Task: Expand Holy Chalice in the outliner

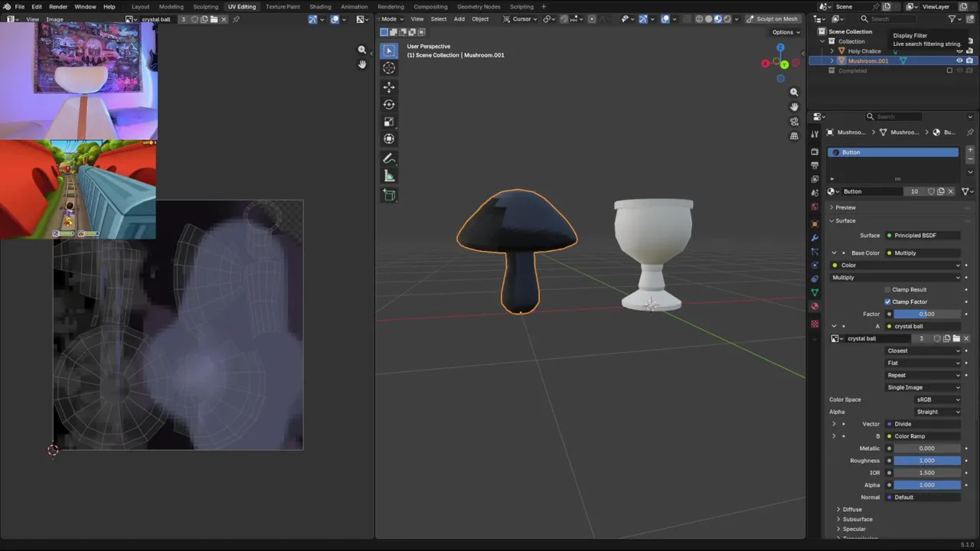Action: [831, 51]
